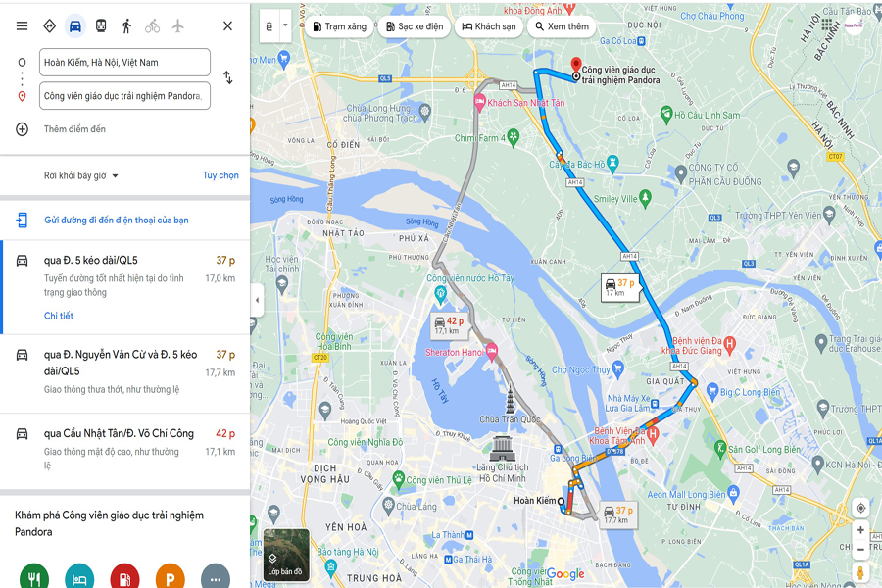The image size is (882, 588).
Task: Select the flight travel mode icon
Action: [x=177, y=25]
